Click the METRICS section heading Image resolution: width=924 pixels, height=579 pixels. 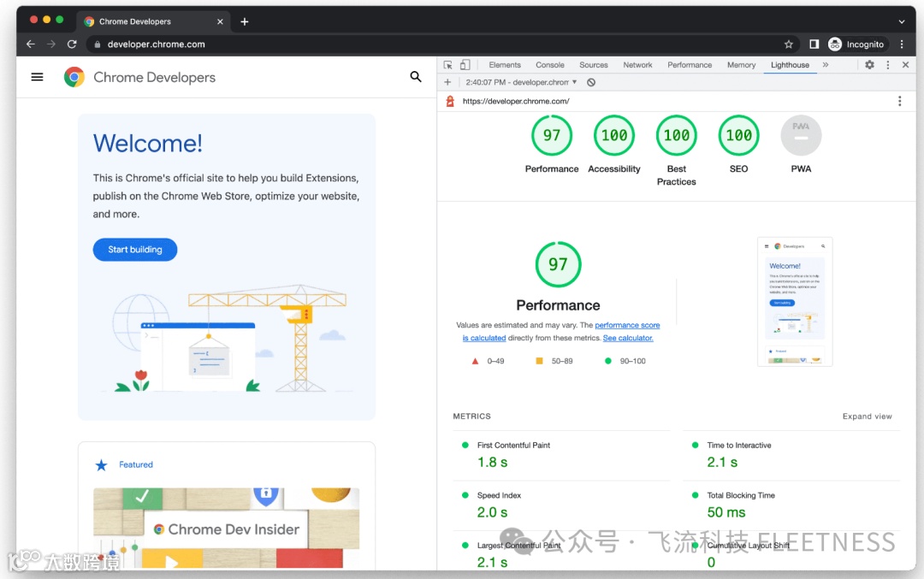[471, 417]
